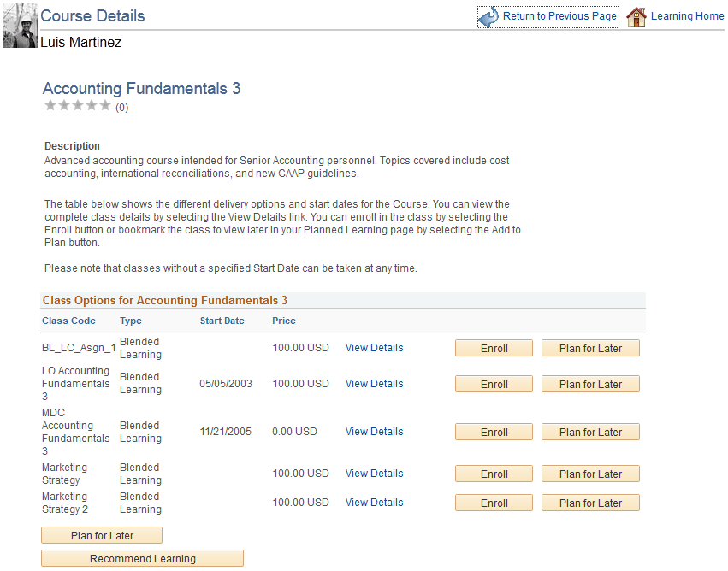The image size is (728, 571).
Task: Enroll in Marketing Strategy 2
Action: coord(494,503)
